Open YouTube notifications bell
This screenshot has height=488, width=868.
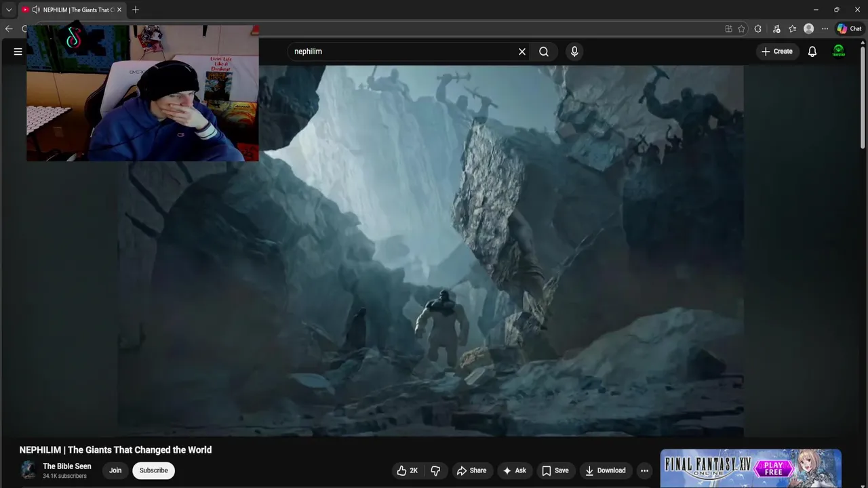point(812,52)
